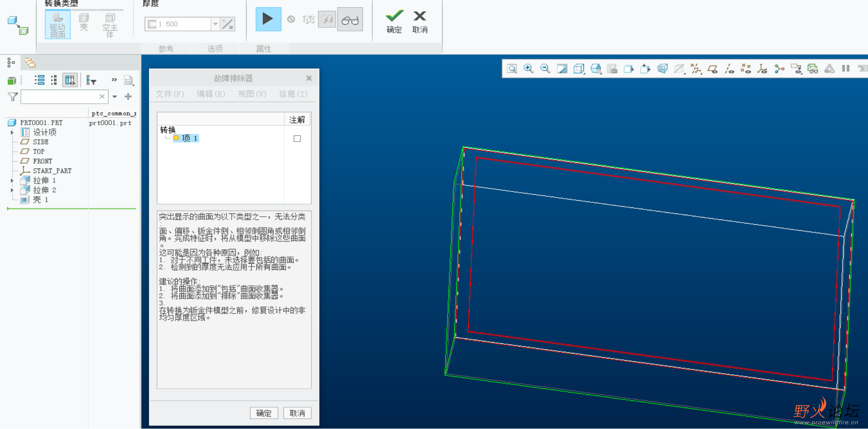
Task: Open the thickness value dropdown arrow
Action: (x=215, y=24)
